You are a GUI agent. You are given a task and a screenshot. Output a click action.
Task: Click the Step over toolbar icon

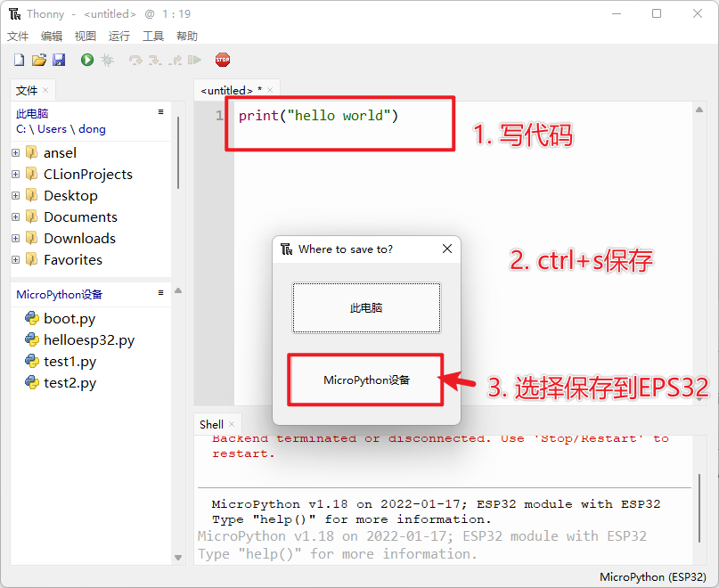(135, 60)
